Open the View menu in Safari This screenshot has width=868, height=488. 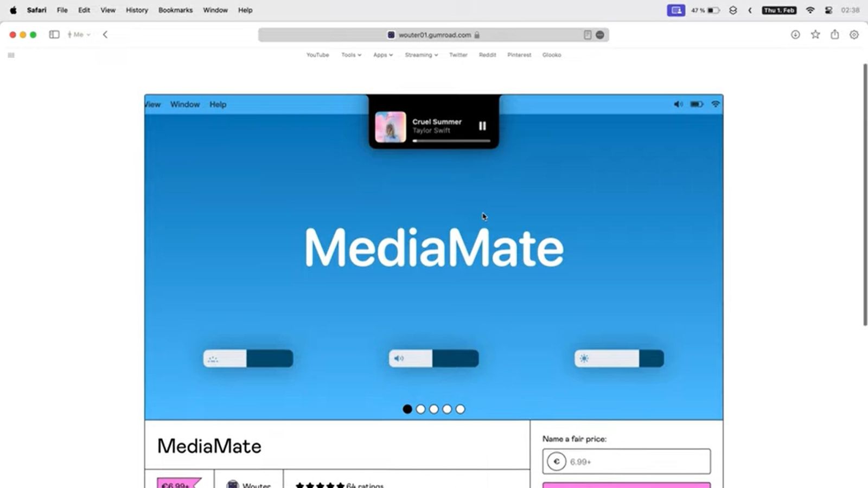[108, 10]
